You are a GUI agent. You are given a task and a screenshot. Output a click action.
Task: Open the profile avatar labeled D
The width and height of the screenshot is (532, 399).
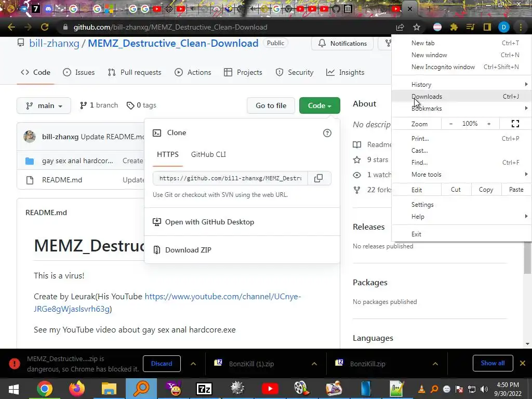(504, 27)
